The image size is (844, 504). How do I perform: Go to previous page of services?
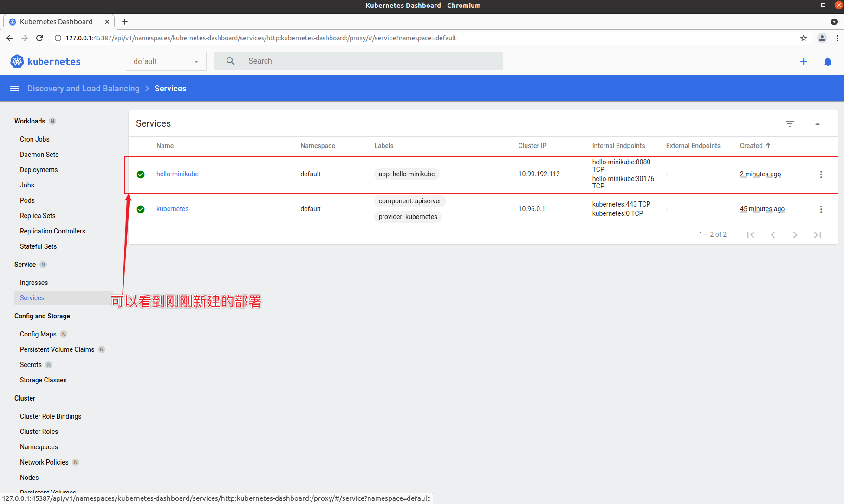pos(773,235)
